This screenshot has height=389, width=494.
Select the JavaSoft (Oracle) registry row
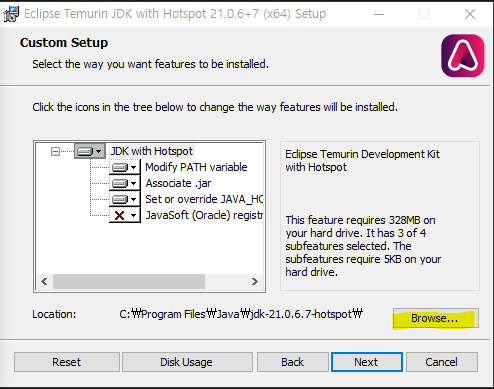click(204, 215)
